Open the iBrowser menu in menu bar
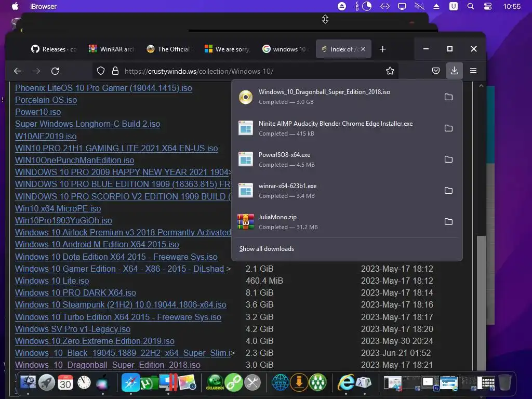This screenshot has height=399, width=532. (44, 6)
